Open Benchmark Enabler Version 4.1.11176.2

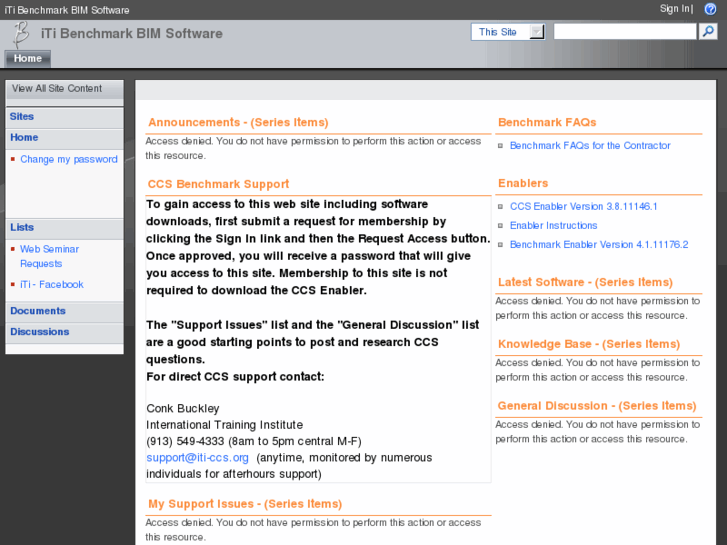[x=599, y=244]
